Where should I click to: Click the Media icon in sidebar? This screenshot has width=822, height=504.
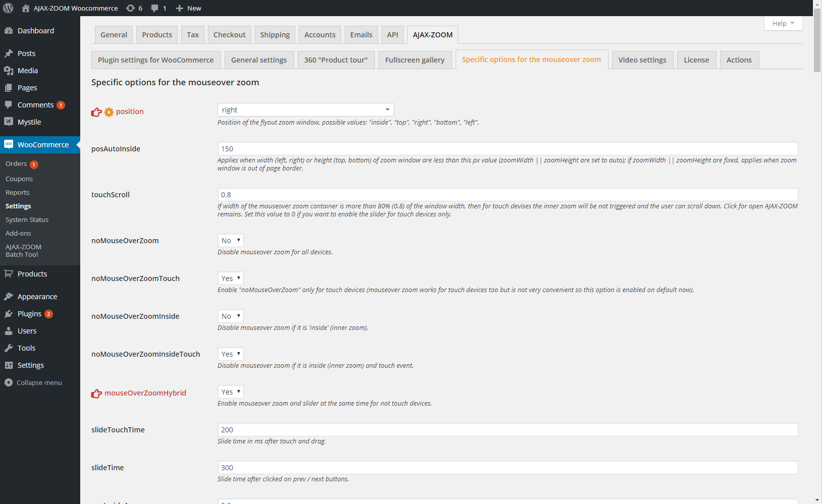[x=9, y=71]
